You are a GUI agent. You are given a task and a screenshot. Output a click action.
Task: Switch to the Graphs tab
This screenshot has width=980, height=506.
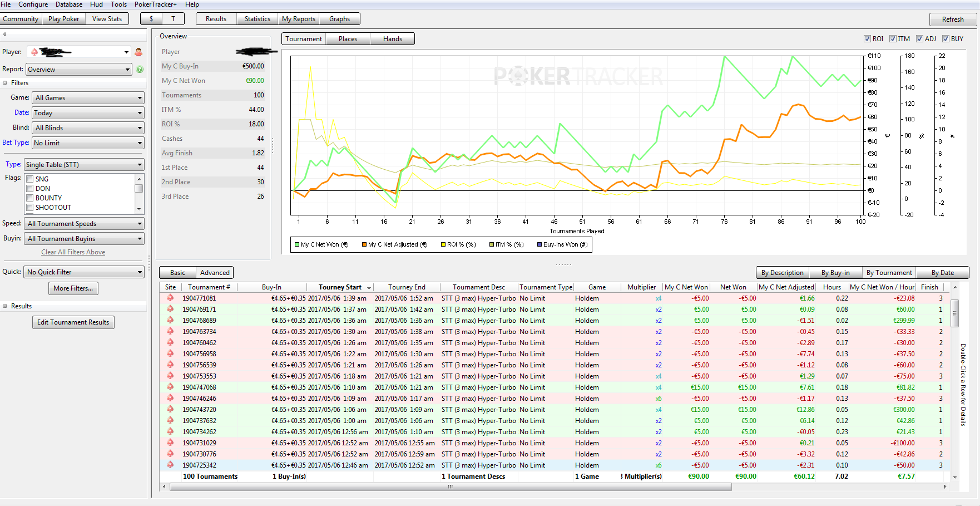[x=340, y=19]
